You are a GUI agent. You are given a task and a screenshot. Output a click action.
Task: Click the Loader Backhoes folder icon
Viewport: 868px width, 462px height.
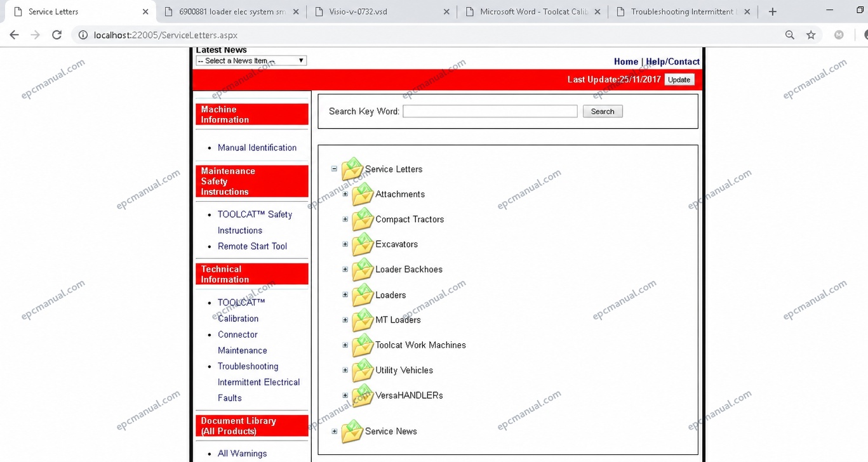(363, 270)
